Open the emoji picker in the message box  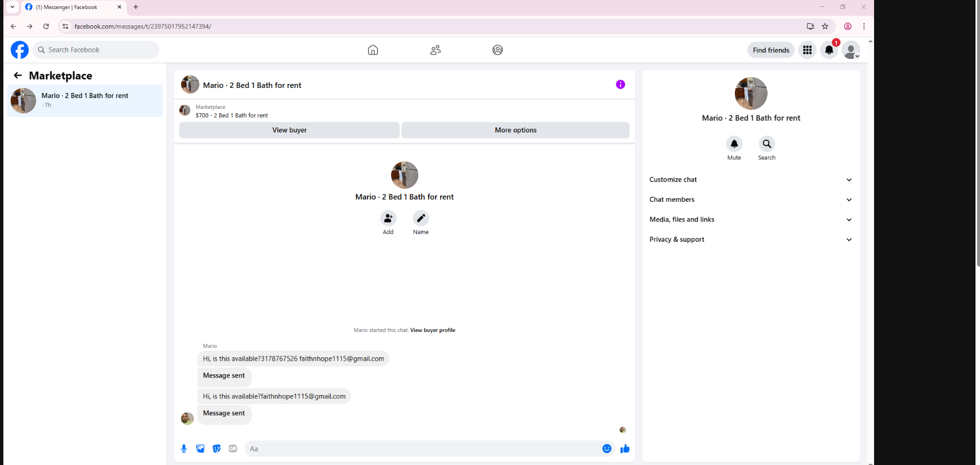(607, 449)
